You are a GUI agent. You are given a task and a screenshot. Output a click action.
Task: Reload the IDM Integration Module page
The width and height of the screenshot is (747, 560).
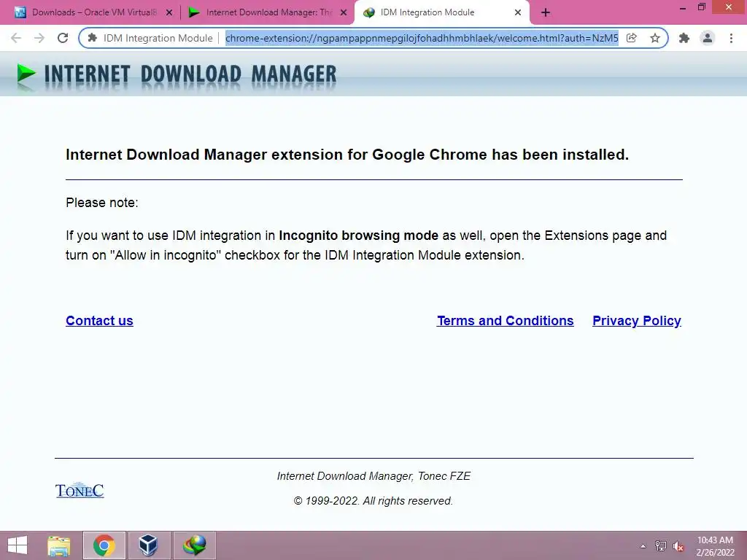pos(63,38)
